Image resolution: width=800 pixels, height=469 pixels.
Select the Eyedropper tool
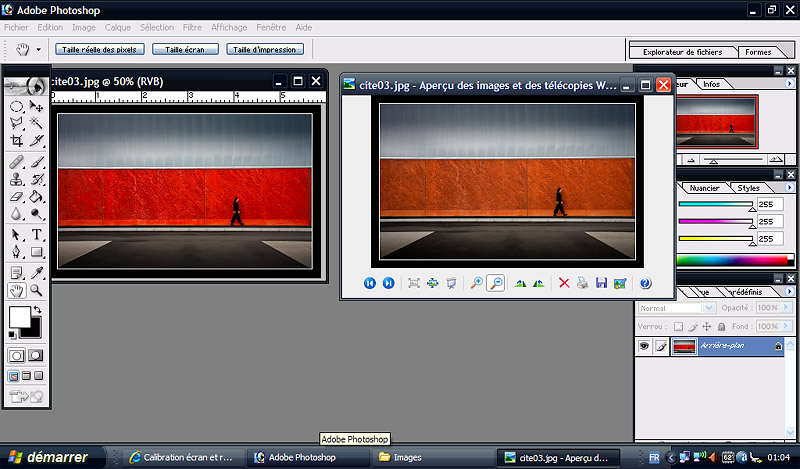pos(36,273)
